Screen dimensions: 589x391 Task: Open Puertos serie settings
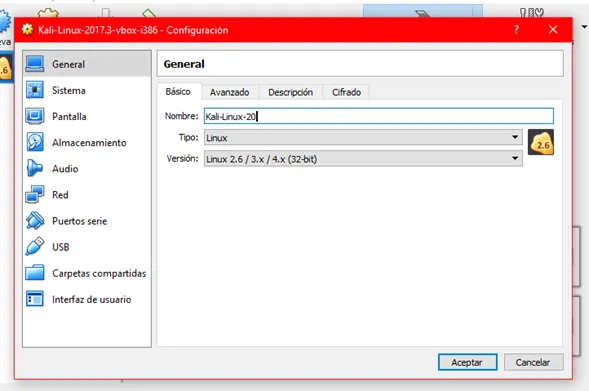tap(87, 220)
